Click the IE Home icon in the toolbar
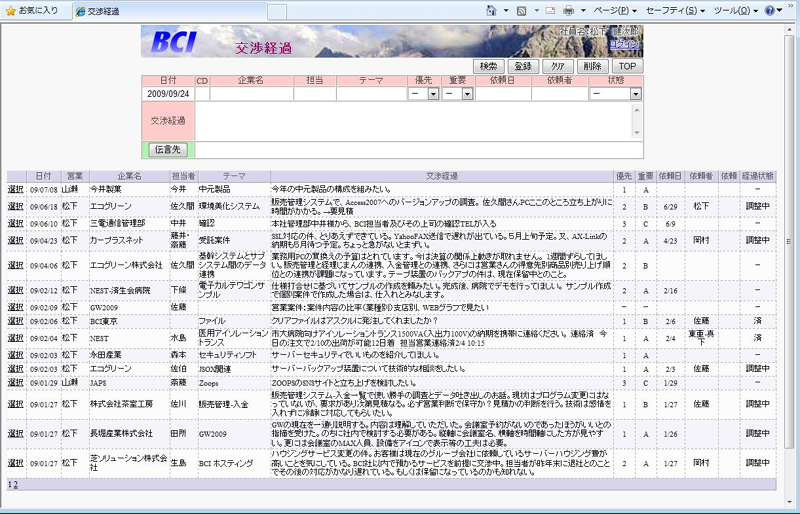Screen dimensions: 800x514 pos(491,10)
